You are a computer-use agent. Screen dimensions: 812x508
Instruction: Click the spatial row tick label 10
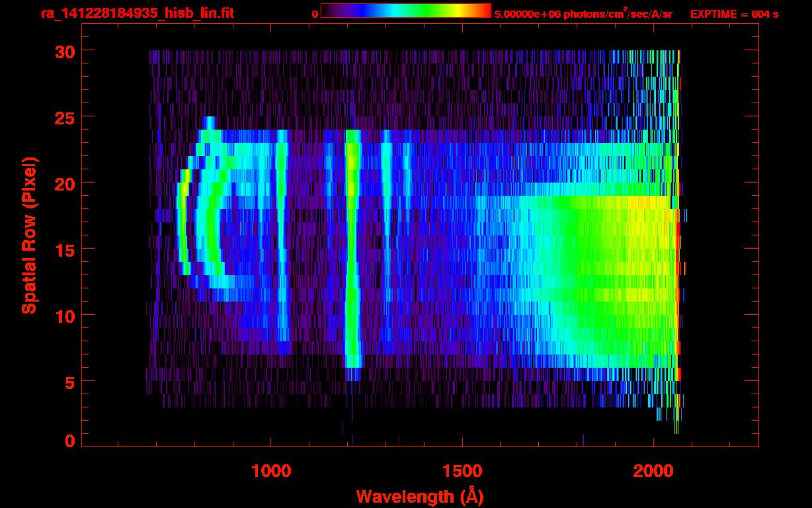64,316
